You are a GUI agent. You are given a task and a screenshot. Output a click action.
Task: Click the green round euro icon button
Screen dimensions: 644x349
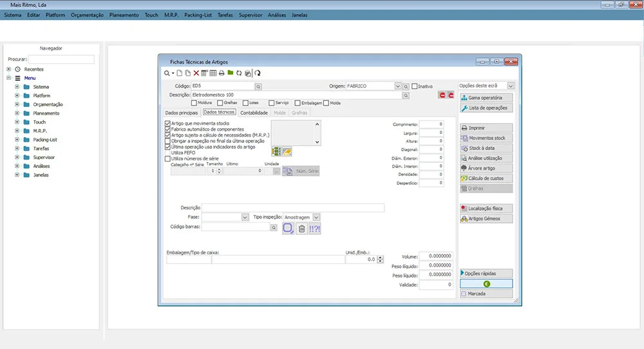click(x=486, y=284)
